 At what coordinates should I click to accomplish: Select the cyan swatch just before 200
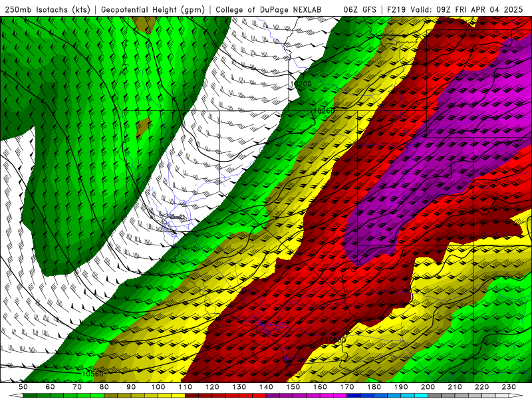(421, 396)
